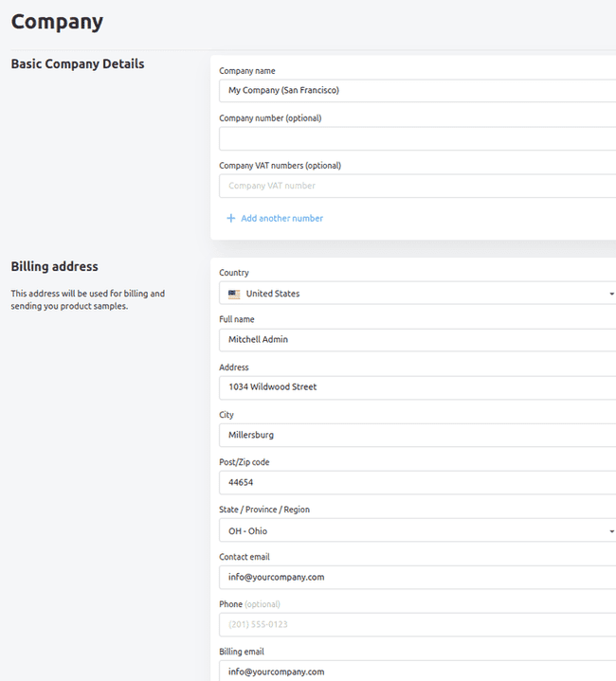
Task: Focus the Billing email input field
Action: 417,671
